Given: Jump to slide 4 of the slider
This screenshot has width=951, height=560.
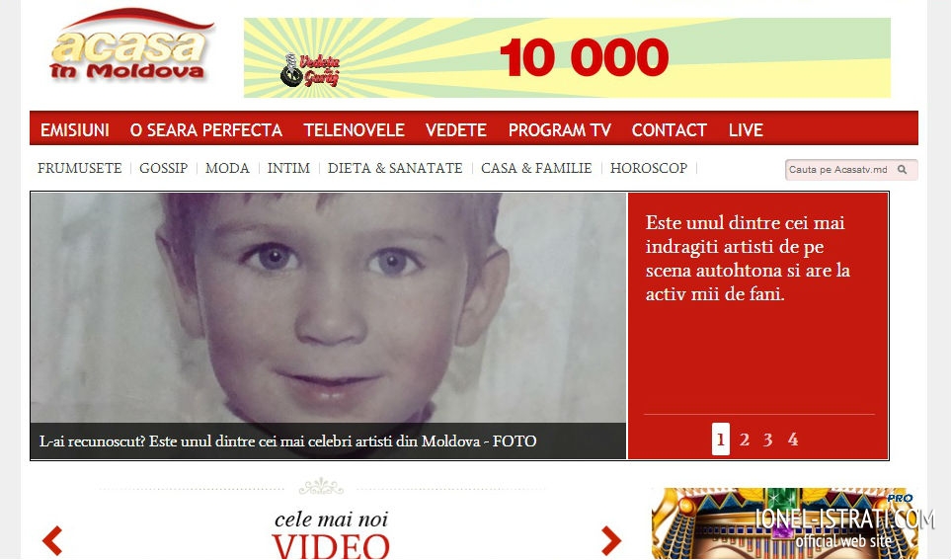Looking at the screenshot, I should point(792,440).
